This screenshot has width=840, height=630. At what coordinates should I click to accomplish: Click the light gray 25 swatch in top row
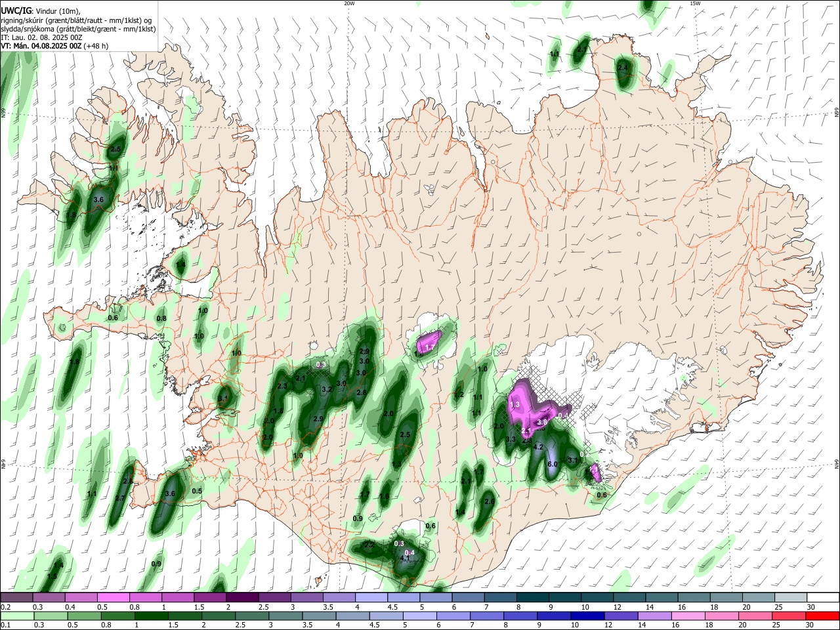pyautogui.click(x=789, y=597)
